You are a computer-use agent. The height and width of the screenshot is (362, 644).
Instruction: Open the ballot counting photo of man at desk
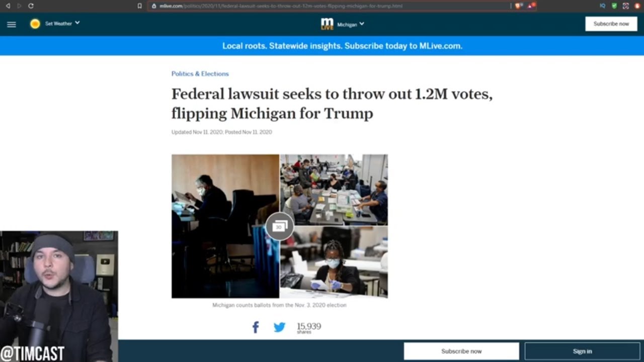[225, 226]
